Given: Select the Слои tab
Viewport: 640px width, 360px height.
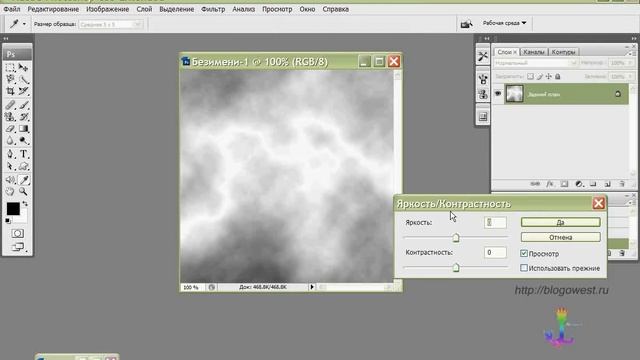Looking at the screenshot, I should click(507, 52).
